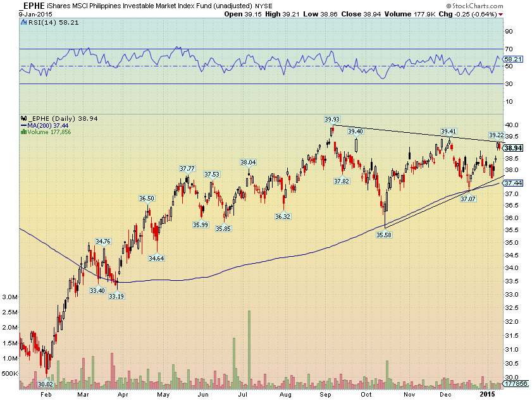Click the 37.44 moving average price tag
Image resolution: width=532 pixels, height=401 pixels.
pos(513,183)
